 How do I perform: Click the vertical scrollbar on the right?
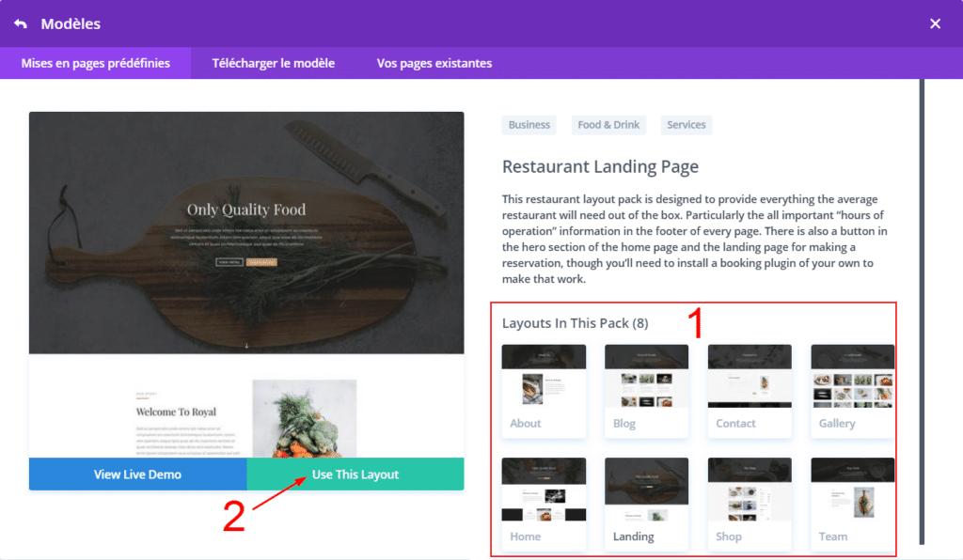point(922,310)
